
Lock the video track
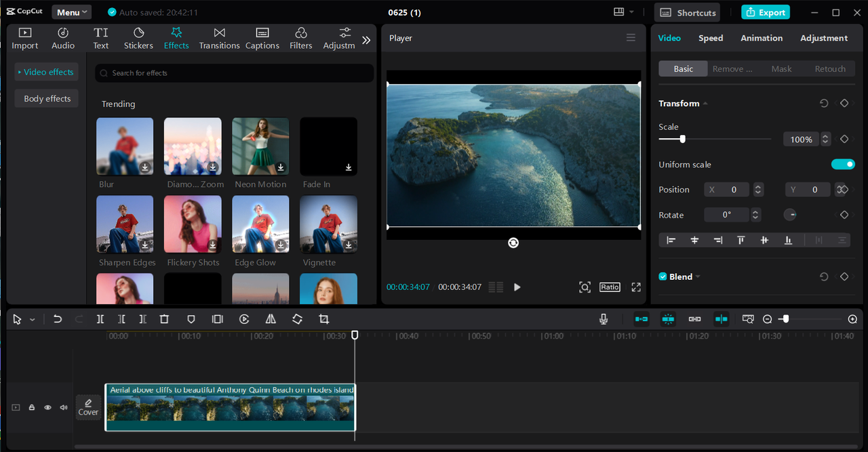[31, 408]
